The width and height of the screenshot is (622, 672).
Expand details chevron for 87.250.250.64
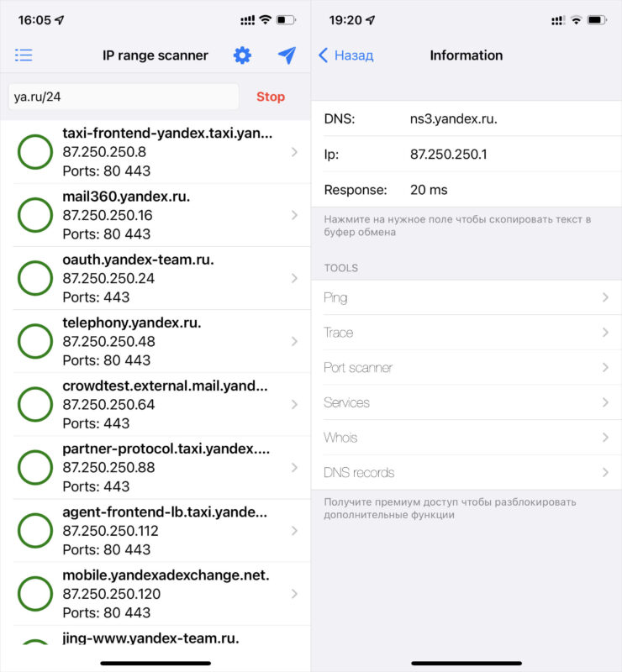click(294, 404)
